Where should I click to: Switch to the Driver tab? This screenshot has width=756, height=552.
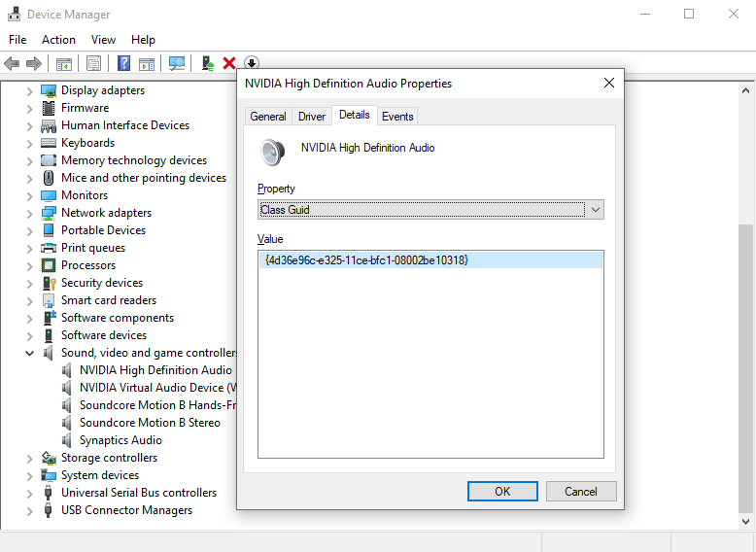click(312, 117)
